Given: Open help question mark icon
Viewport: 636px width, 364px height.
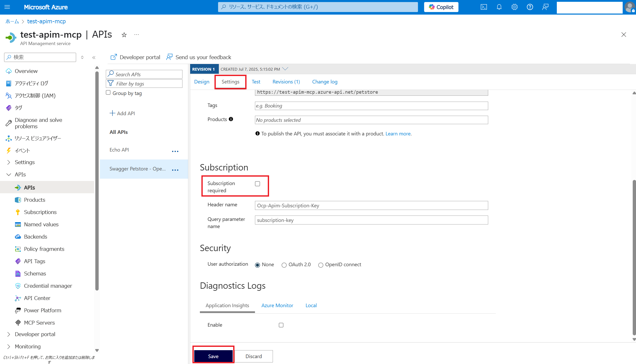Looking at the screenshot, I should click(530, 7).
